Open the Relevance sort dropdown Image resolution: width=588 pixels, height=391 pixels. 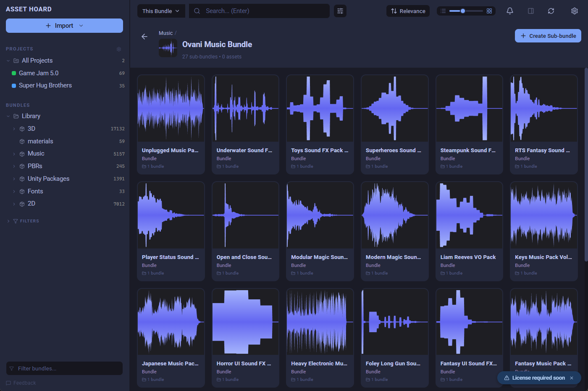pos(408,11)
